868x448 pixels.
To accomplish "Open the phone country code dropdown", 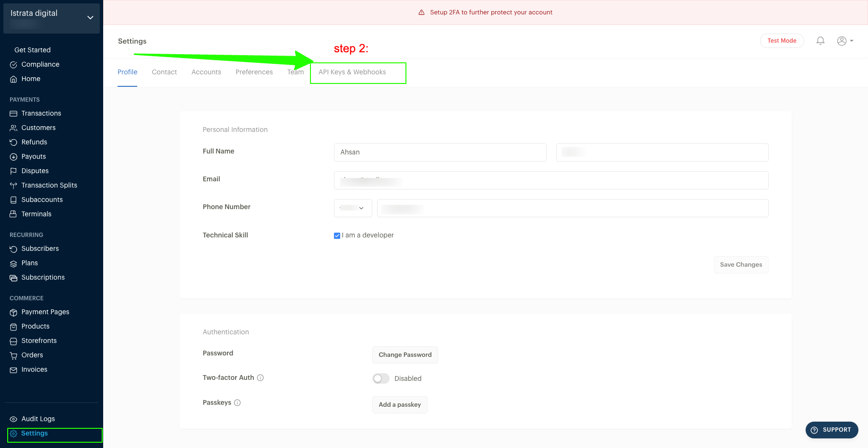I will pos(353,208).
